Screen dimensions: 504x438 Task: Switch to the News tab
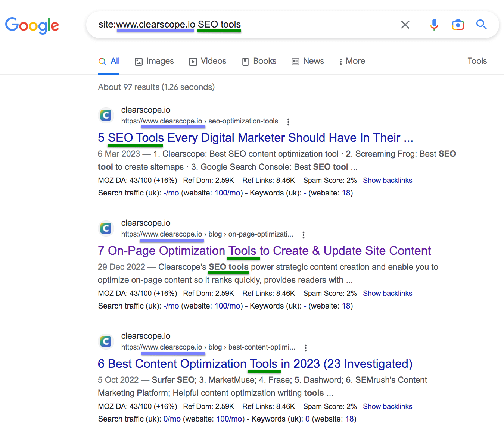[308, 61]
